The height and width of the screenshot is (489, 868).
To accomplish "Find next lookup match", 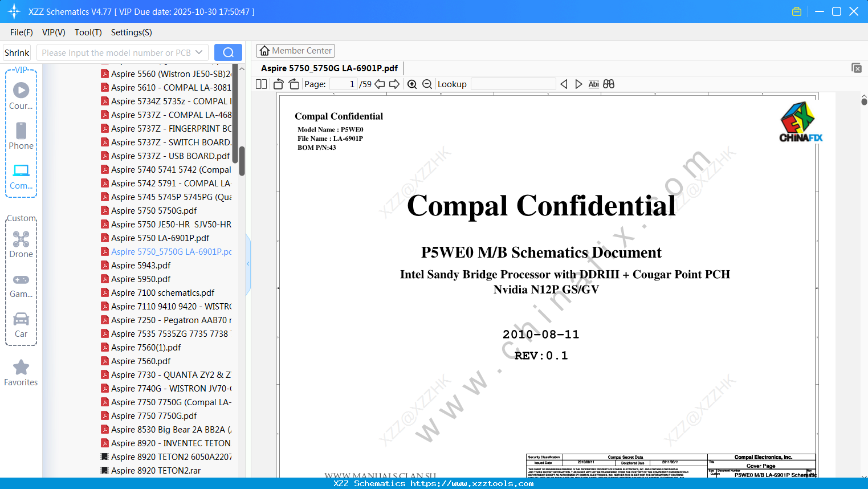I will pos(578,84).
